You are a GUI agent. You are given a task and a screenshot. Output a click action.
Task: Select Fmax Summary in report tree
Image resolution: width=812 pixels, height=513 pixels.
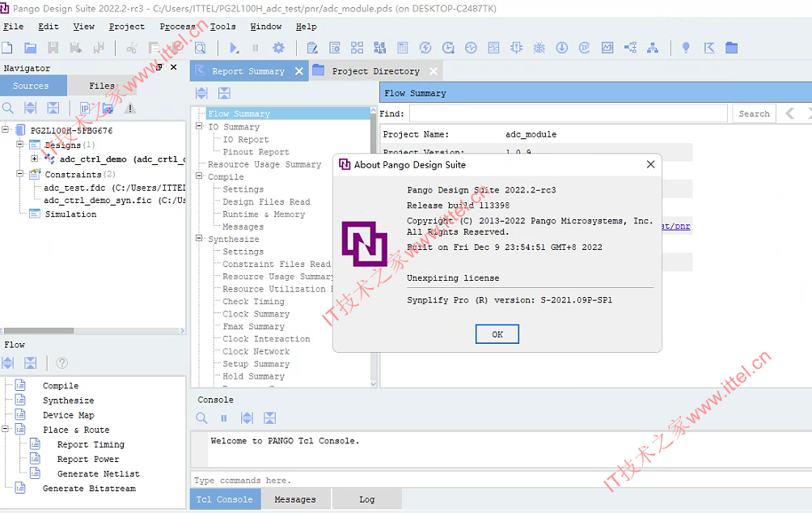coord(254,326)
